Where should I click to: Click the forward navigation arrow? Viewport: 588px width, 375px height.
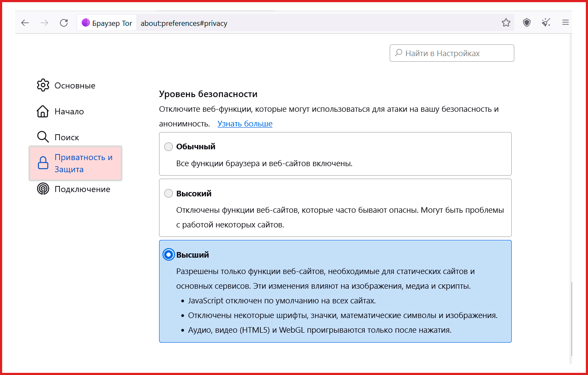[44, 23]
